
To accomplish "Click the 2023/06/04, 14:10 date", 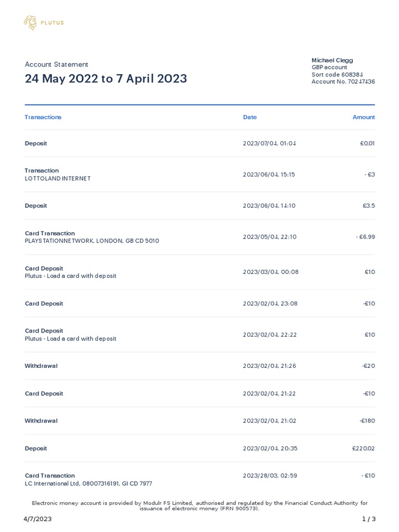I will pyautogui.click(x=269, y=206).
